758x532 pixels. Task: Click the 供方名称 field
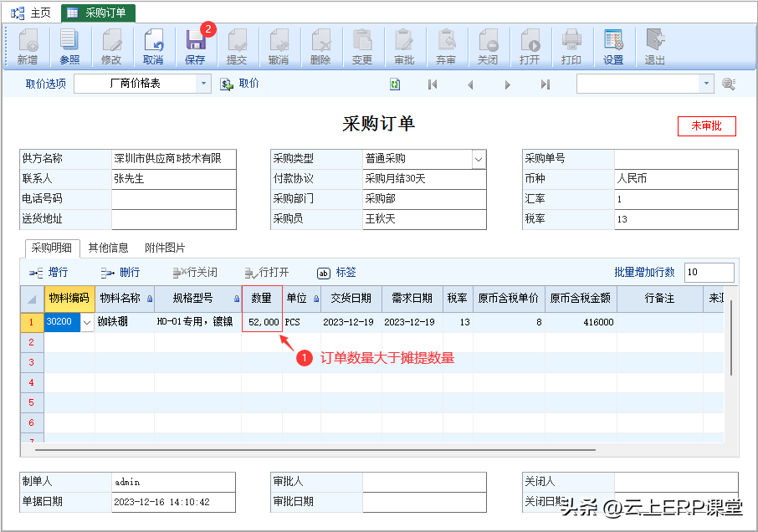(x=173, y=159)
